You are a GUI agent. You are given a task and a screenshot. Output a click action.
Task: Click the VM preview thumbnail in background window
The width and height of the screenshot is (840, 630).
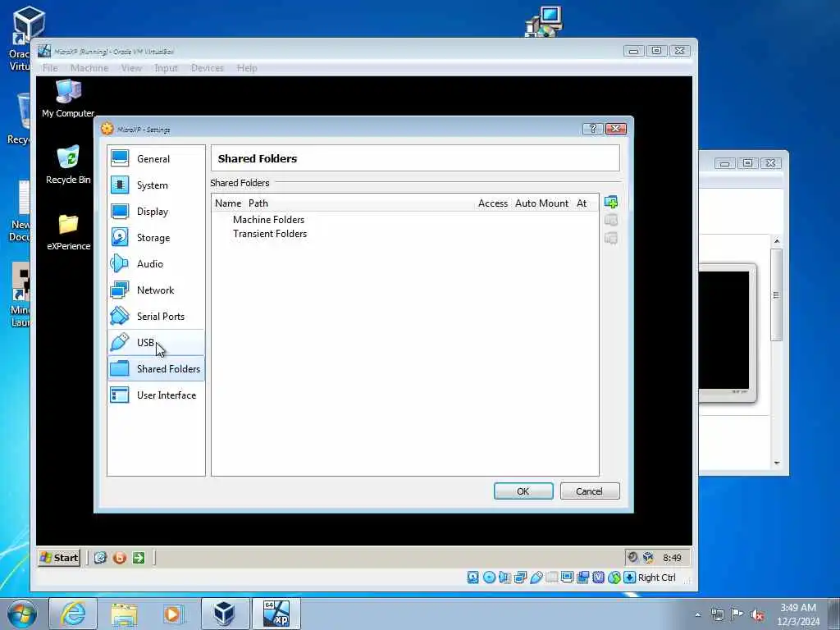pos(727,332)
